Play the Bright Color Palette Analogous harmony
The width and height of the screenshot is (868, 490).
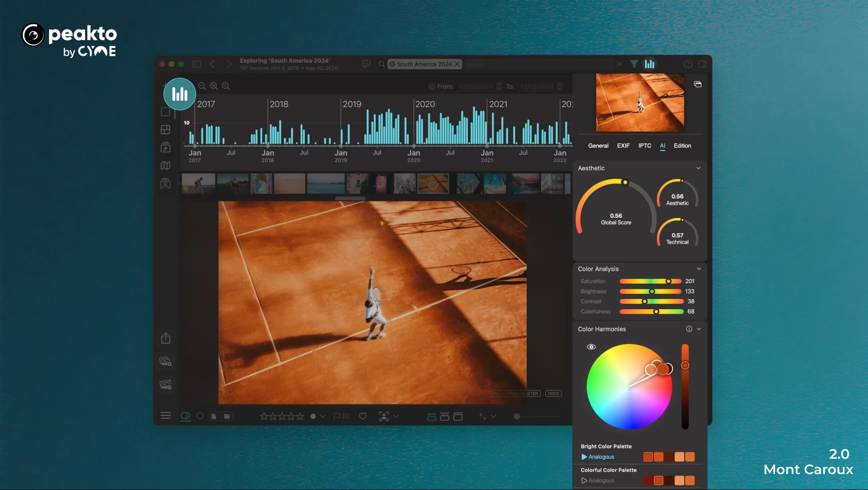[584, 457]
